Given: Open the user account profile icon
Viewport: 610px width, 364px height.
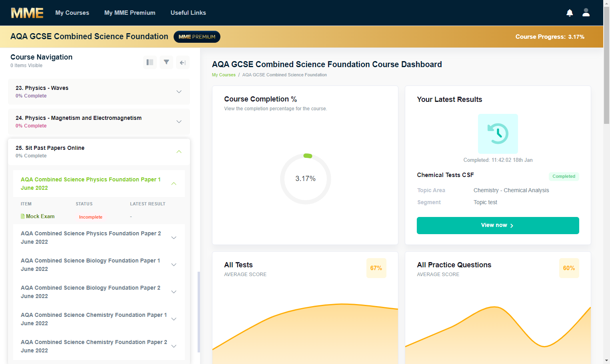Looking at the screenshot, I should [586, 13].
